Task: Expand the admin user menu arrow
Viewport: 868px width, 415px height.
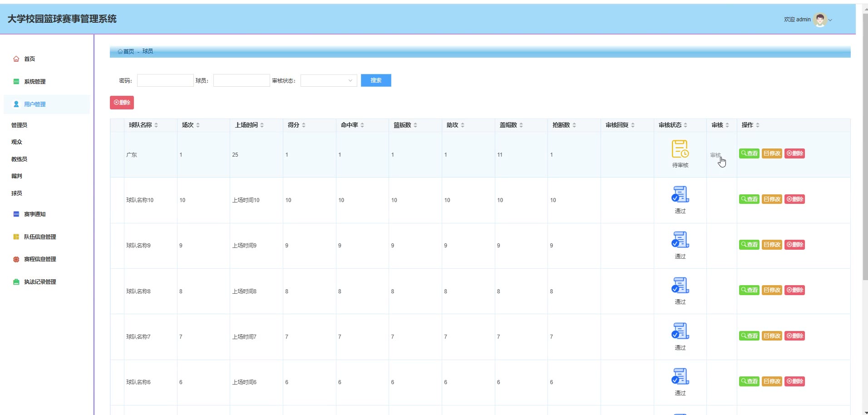Action: (x=830, y=20)
